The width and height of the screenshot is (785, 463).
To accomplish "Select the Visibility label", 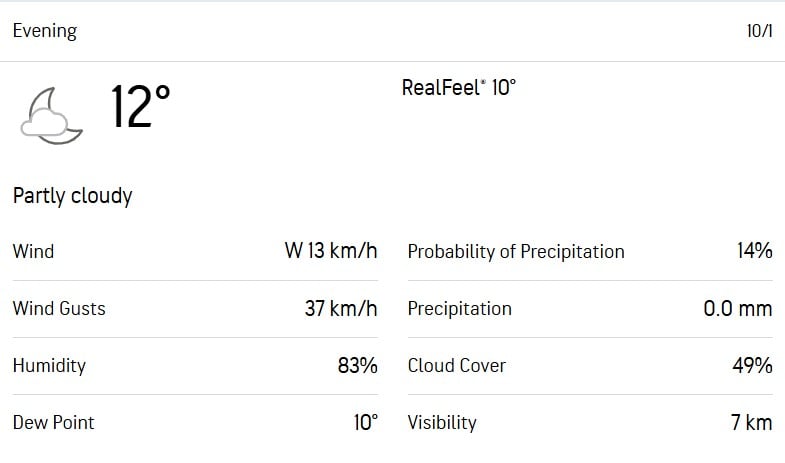I will [441, 422].
